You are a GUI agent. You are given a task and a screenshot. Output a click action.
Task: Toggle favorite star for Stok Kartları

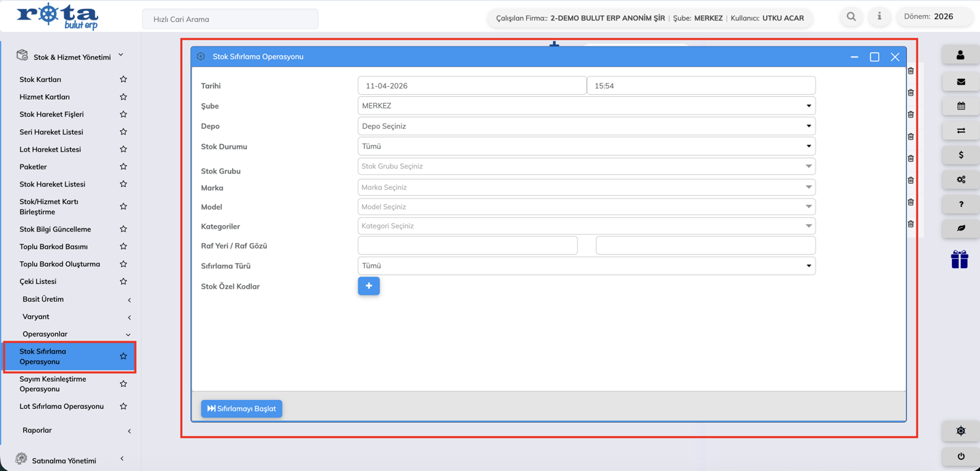[x=124, y=80]
